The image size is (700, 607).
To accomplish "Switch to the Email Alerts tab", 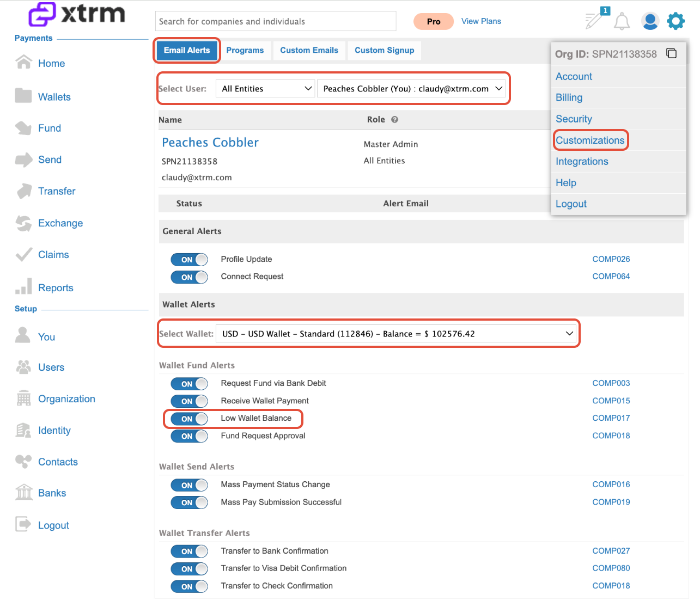I will click(x=187, y=50).
